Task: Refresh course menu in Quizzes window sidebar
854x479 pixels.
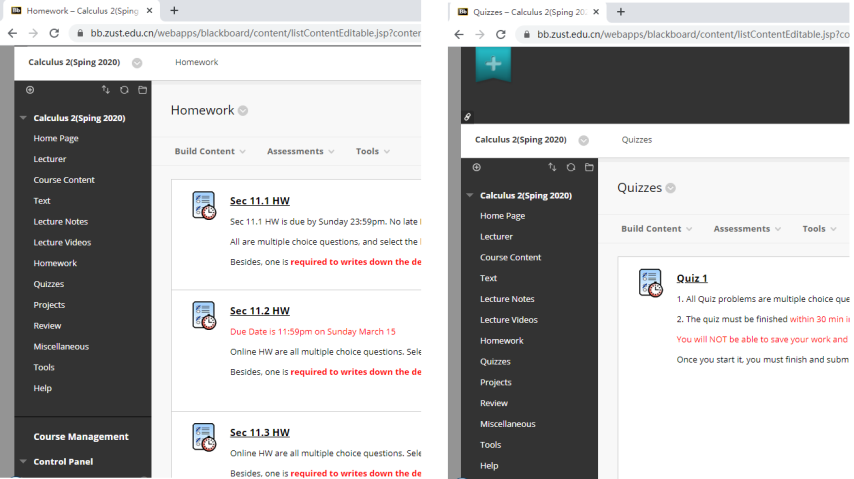Action: click(571, 167)
